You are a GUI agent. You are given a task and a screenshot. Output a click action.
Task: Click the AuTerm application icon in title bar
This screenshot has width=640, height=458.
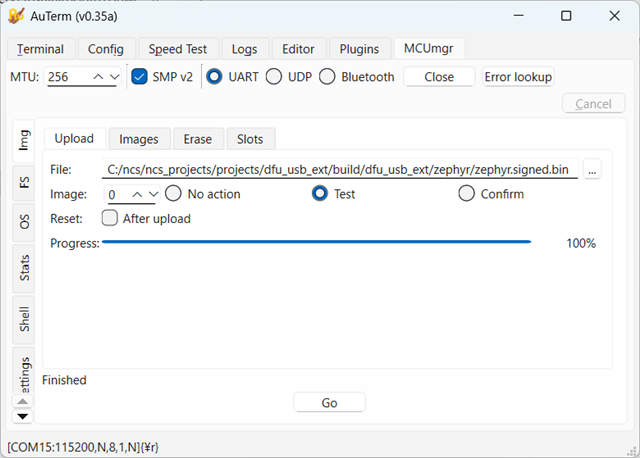16,16
